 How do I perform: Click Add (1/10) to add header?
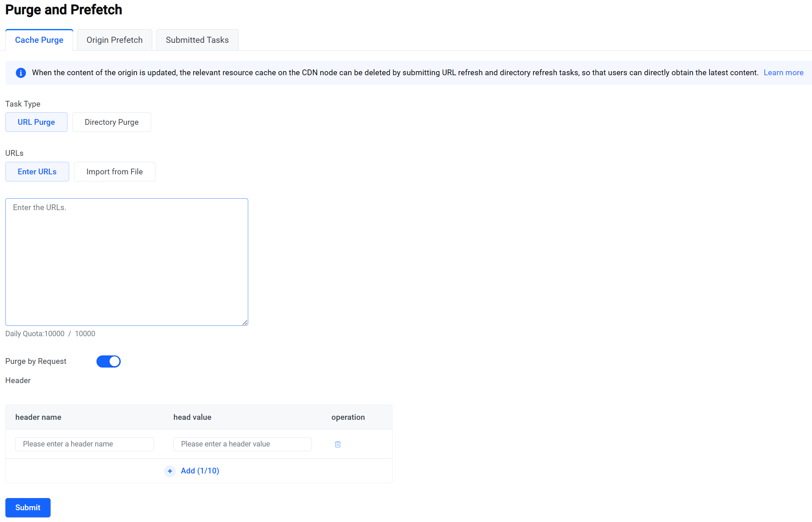click(200, 471)
